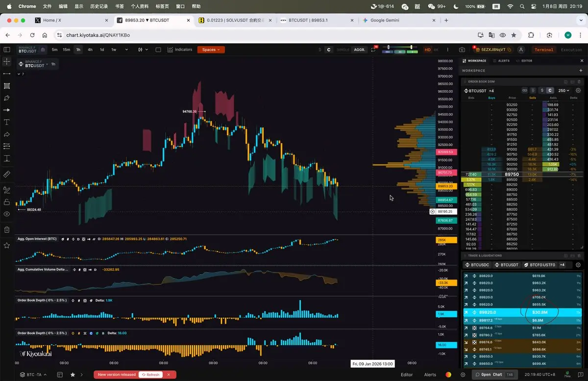Select the ruler measurement tool

tap(7, 174)
